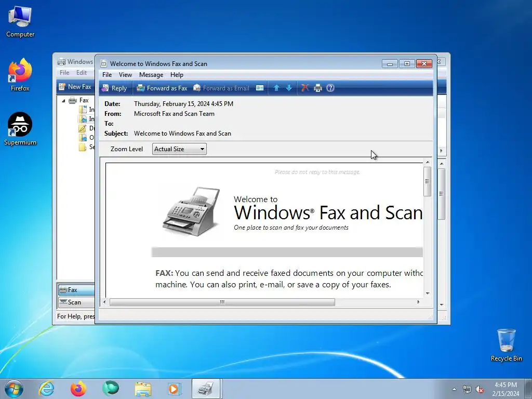The image size is (532, 399).
Task: Select the Outbox folder icon in the tree
Action: (83, 137)
